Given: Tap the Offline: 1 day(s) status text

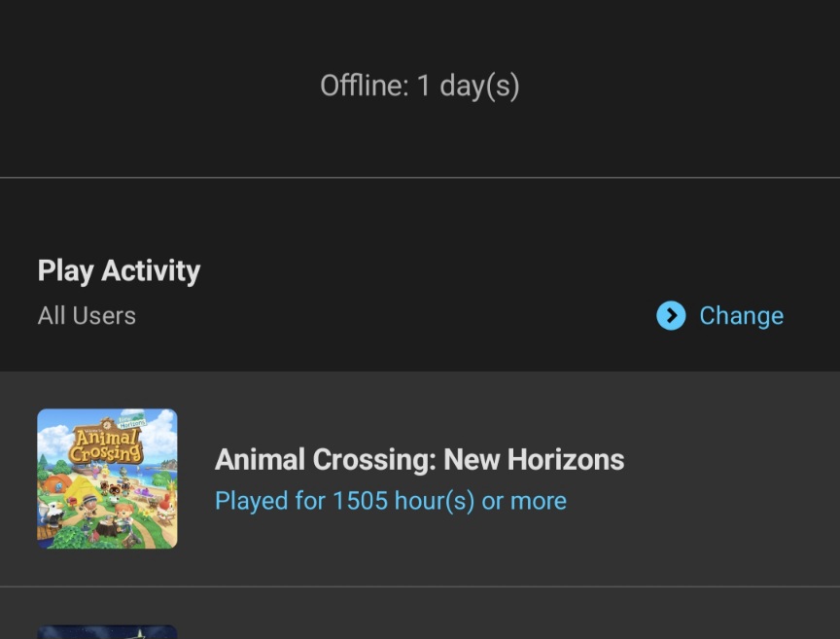Looking at the screenshot, I should [420, 86].
